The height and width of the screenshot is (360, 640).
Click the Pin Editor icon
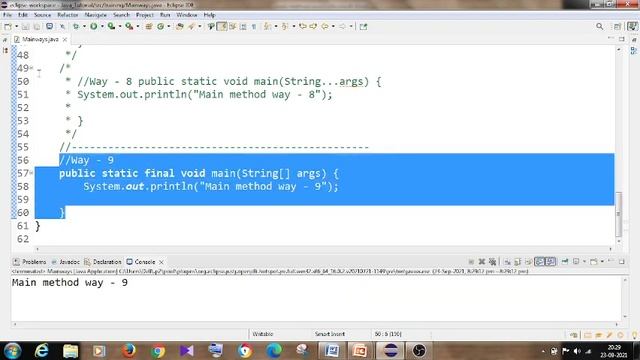pos(363,27)
